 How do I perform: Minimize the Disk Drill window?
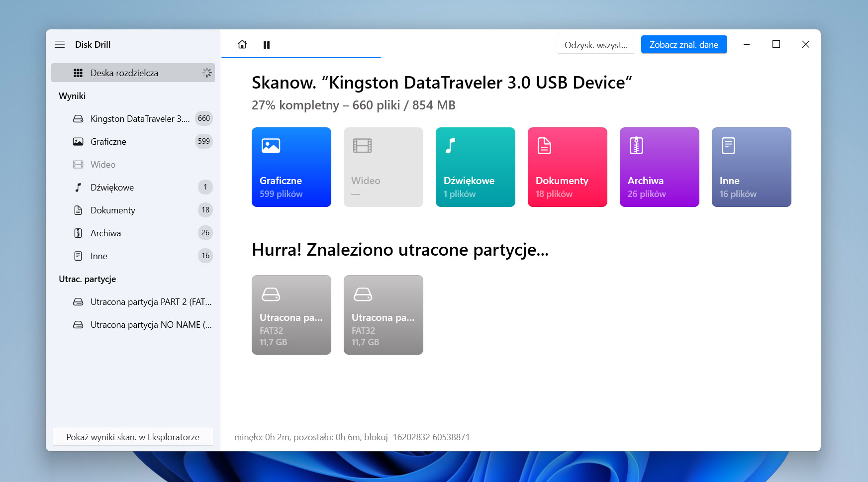pos(747,44)
